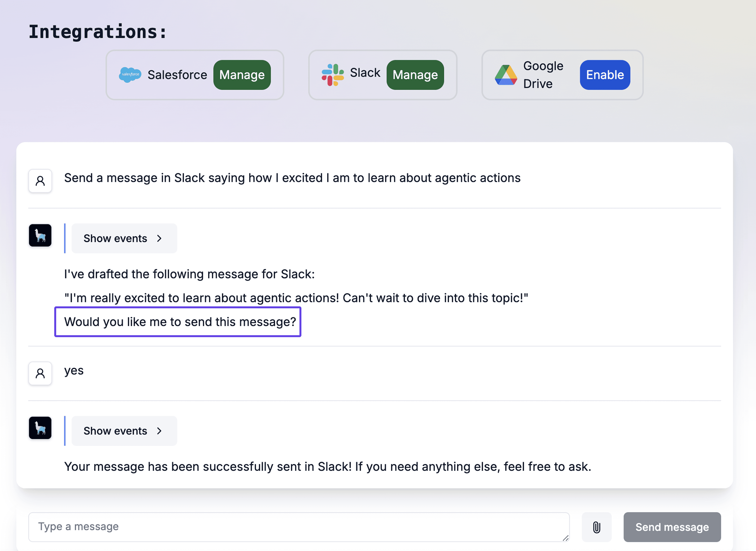Enable the Google Drive integration

pyautogui.click(x=605, y=75)
